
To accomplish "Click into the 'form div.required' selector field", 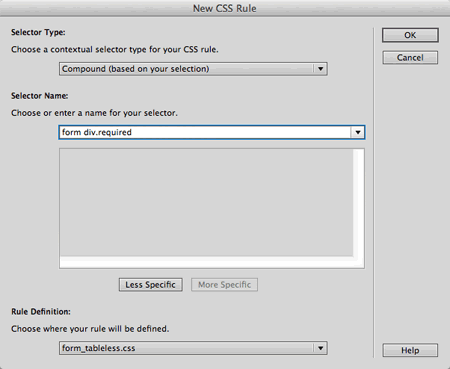I will (x=205, y=132).
